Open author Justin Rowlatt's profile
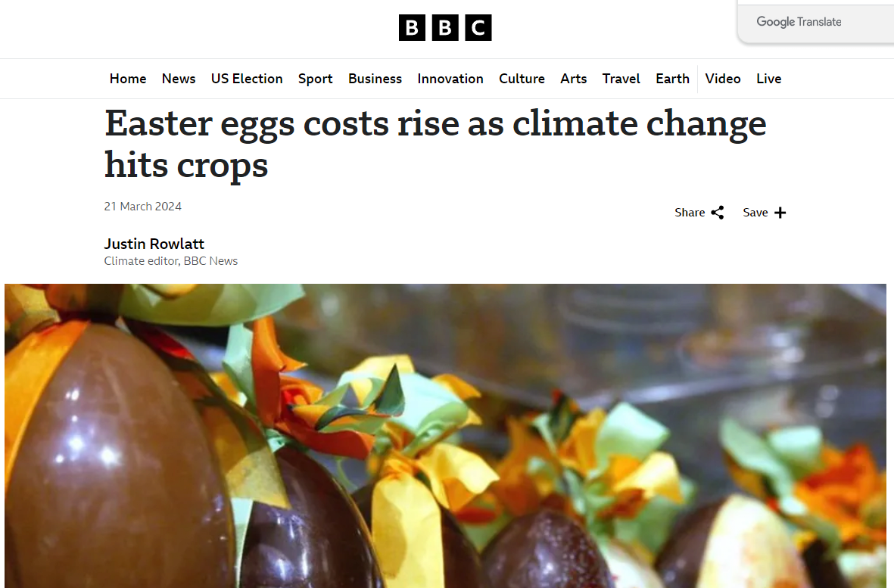894x588 pixels. tap(154, 244)
